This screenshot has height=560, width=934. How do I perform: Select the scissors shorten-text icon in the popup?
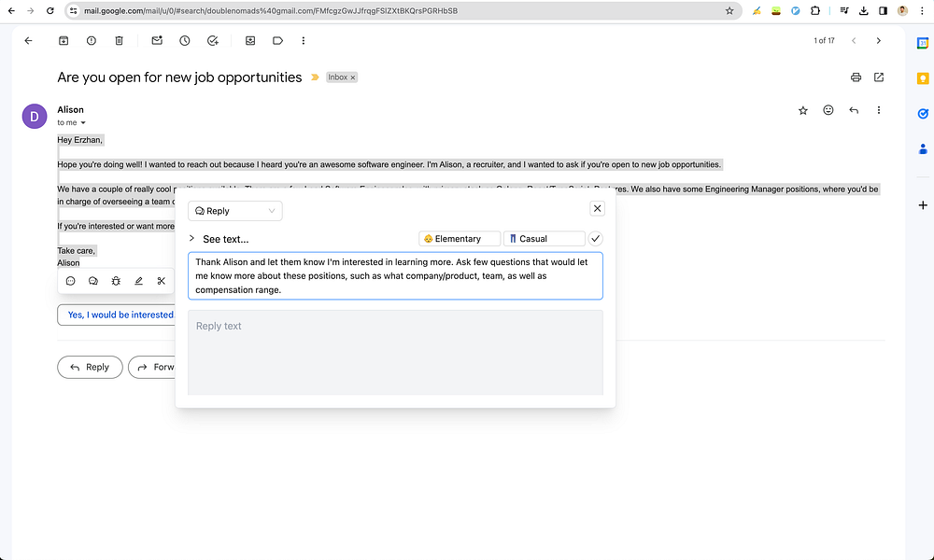161,280
